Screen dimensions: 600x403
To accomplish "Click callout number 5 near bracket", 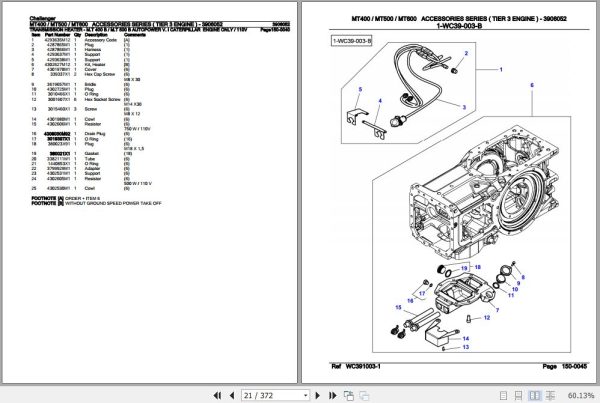I will [360, 90].
